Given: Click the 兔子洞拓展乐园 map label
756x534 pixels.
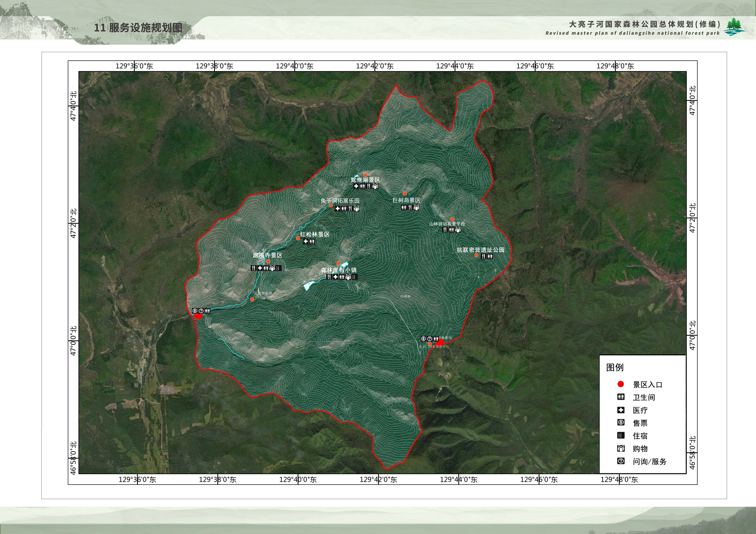Looking at the screenshot, I should pos(340,201).
